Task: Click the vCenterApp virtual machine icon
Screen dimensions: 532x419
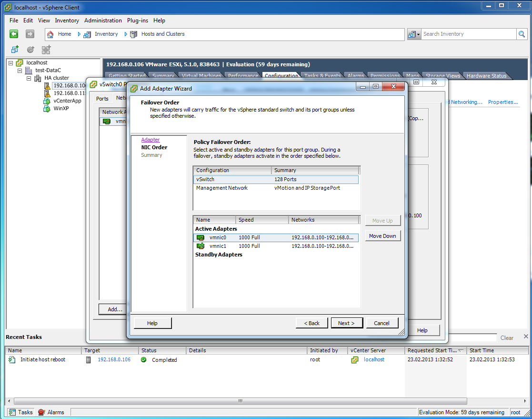Action: pos(47,101)
